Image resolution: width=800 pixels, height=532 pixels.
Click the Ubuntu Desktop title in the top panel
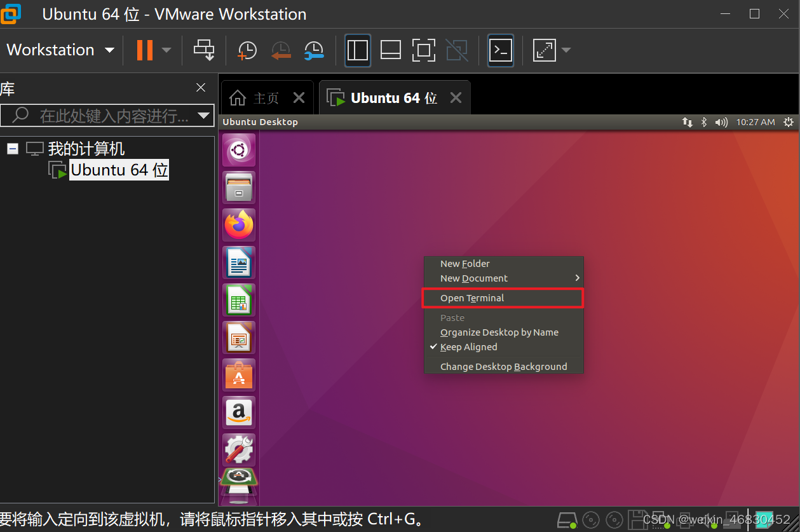(x=260, y=122)
